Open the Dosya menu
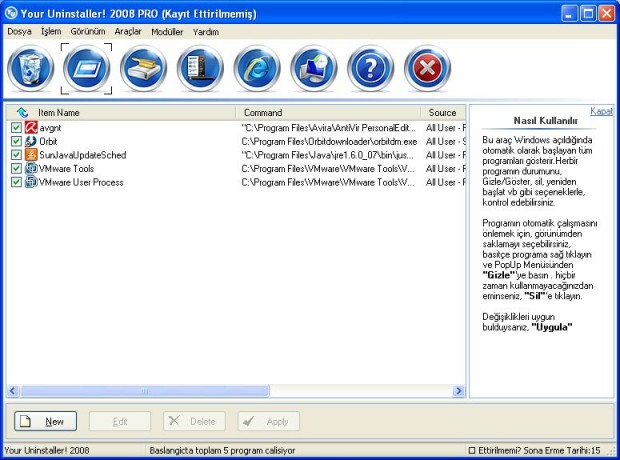This screenshot has height=460, width=620. 19,32
